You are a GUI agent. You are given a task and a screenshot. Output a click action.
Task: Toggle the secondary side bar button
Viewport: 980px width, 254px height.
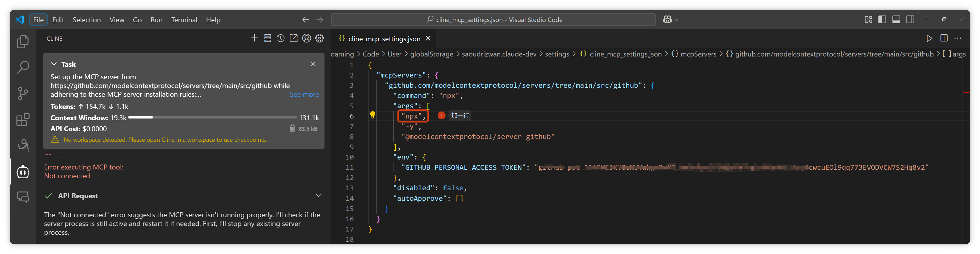[910, 19]
